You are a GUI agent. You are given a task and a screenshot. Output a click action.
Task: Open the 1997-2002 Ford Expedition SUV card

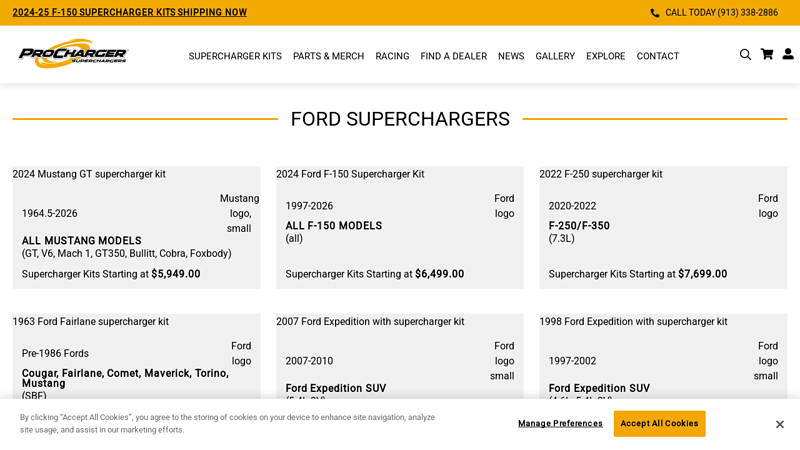click(x=663, y=357)
